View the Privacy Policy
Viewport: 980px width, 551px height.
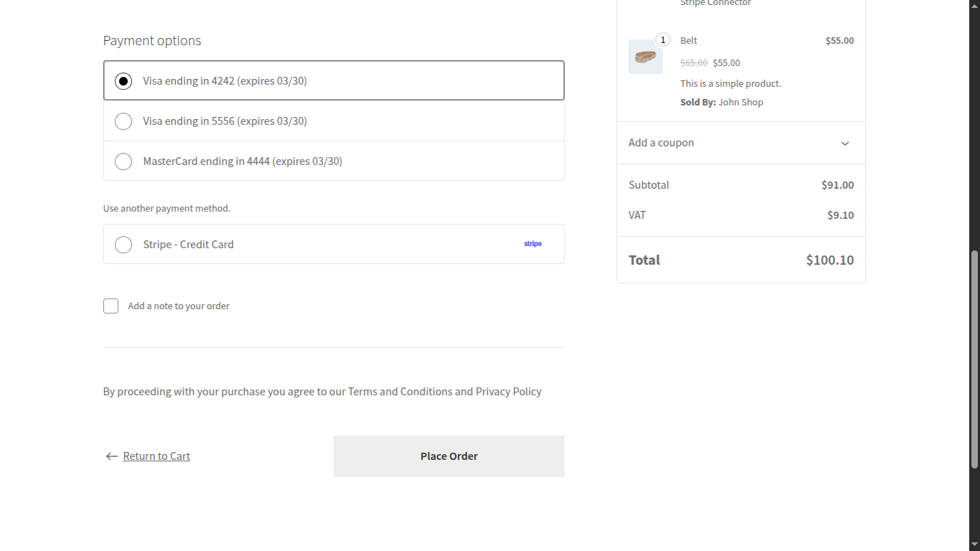point(508,391)
